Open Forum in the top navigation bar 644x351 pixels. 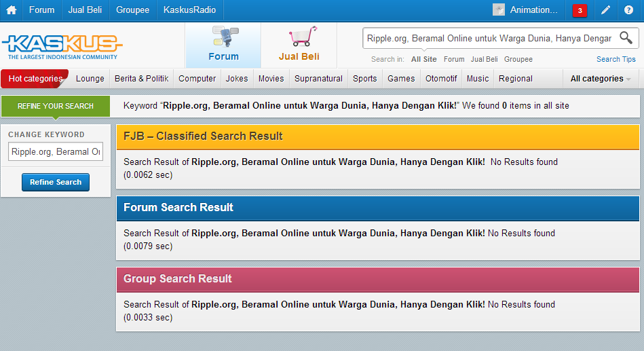[41, 10]
